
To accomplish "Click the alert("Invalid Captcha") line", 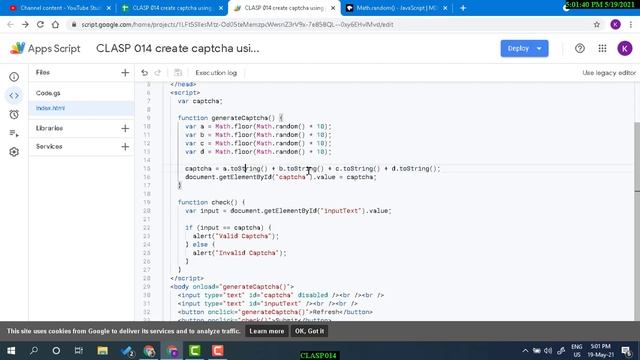I will pos(240,253).
